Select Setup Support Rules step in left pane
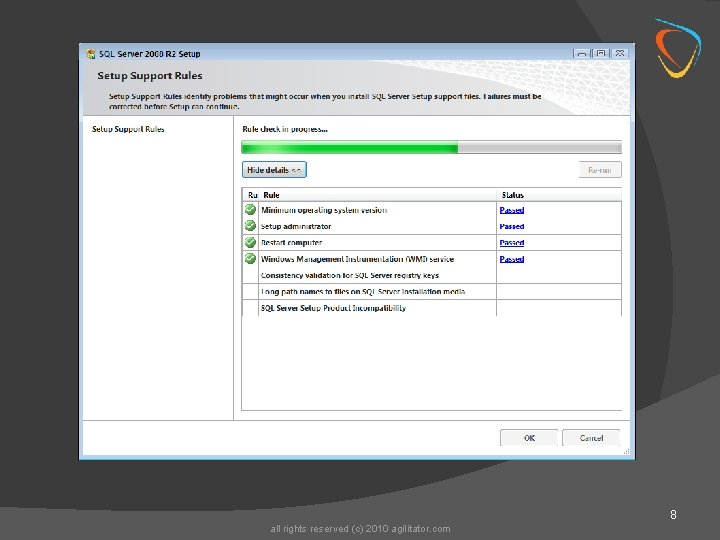Screen dimensions: 720x540 128,129
